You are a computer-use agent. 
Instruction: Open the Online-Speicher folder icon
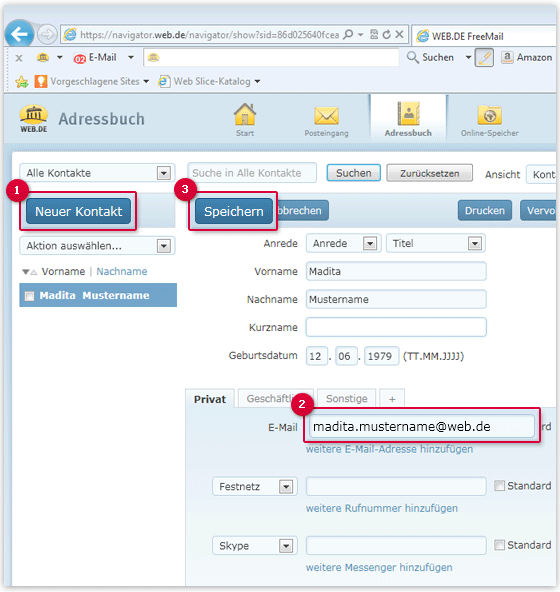point(489,115)
